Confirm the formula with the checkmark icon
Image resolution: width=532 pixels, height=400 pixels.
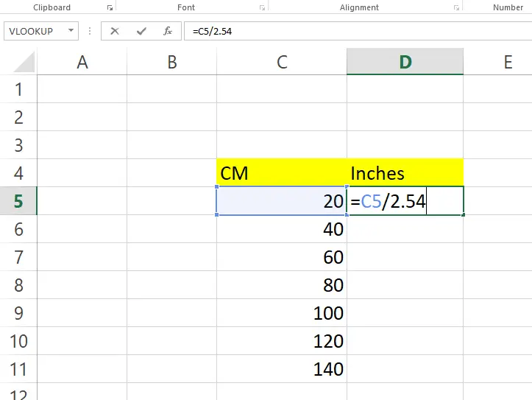coord(141,31)
